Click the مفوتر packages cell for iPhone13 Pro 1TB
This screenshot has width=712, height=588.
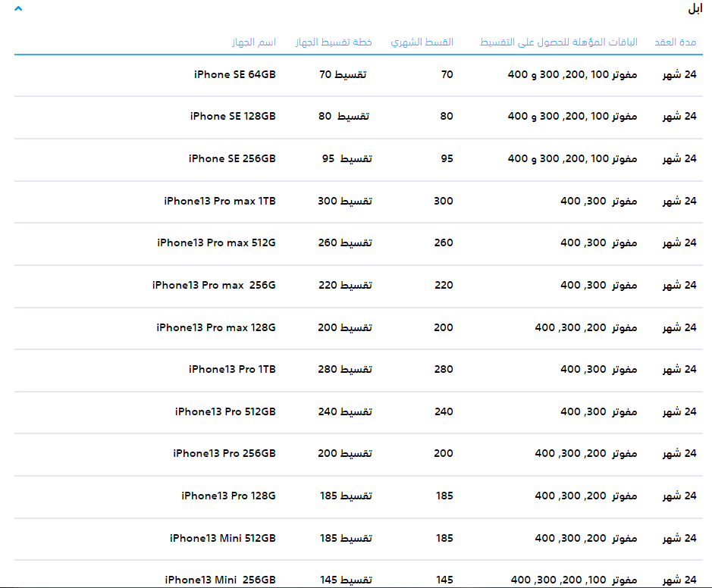point(599,369)
